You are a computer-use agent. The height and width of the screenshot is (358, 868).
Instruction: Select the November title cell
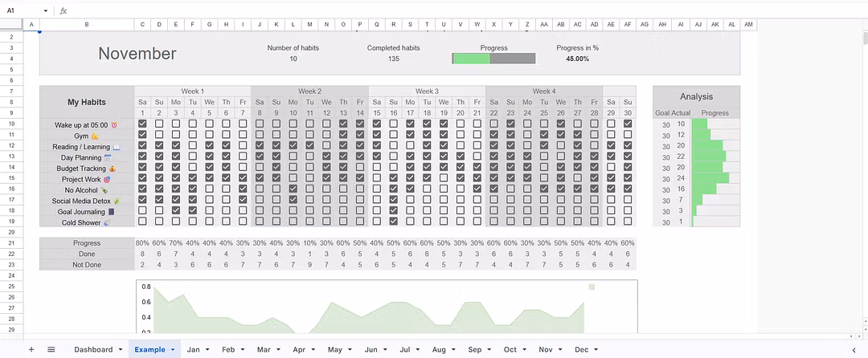pyautogui.click(x=137, y=54)
